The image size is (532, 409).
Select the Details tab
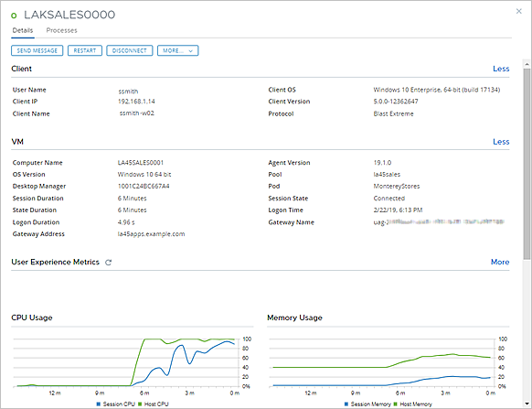pos(23,30)
